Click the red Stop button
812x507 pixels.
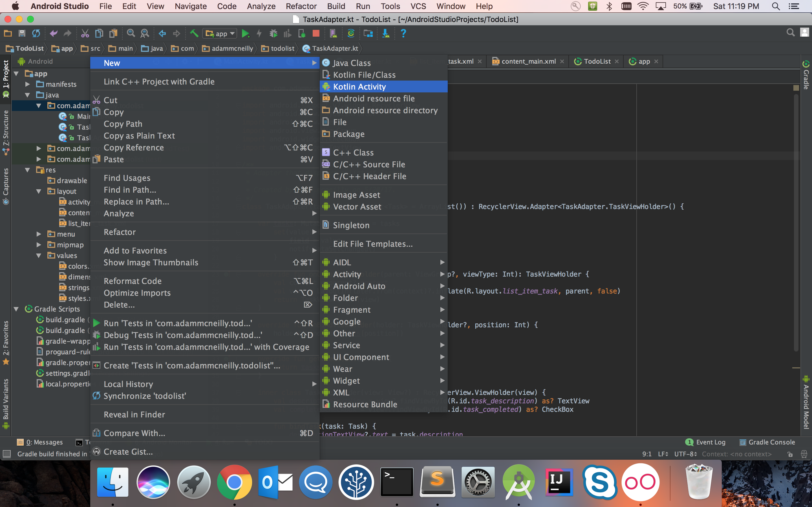[x=316, y=34]
